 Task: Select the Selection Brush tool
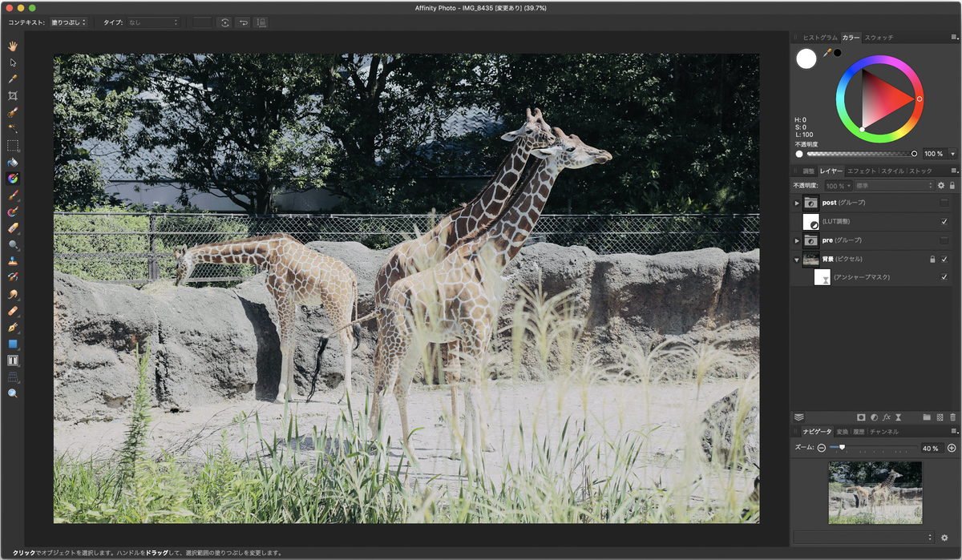13,112
